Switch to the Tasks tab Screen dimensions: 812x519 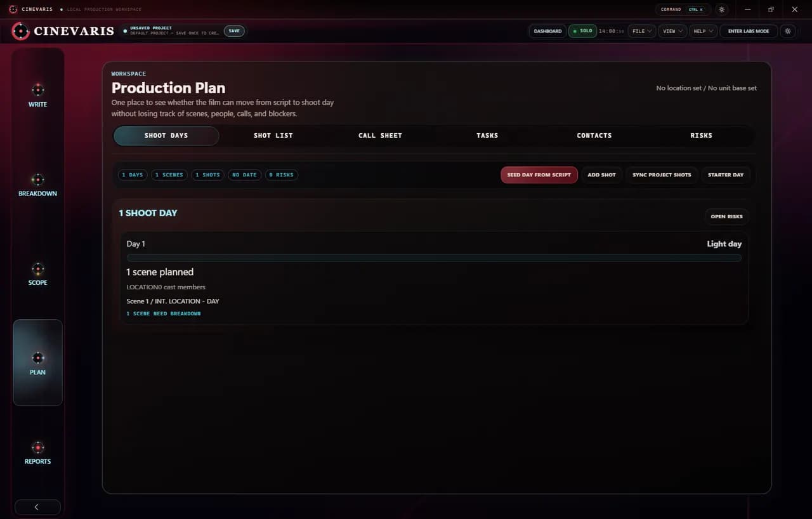[487, 136]
